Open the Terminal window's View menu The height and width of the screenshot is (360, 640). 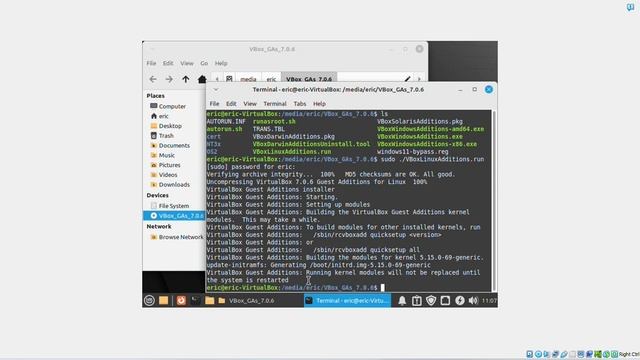click(250, 104)
